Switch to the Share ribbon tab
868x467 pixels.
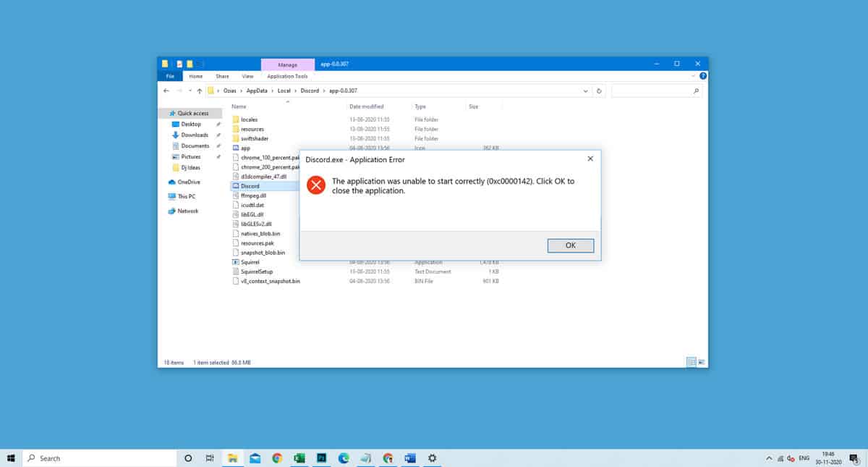[222, 76]
